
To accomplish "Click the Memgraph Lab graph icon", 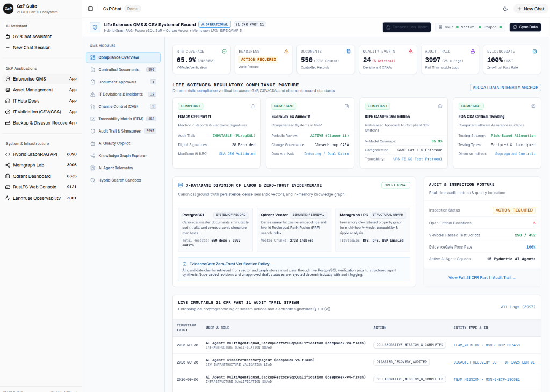I will pyautogui.click(x=8, y=165).
